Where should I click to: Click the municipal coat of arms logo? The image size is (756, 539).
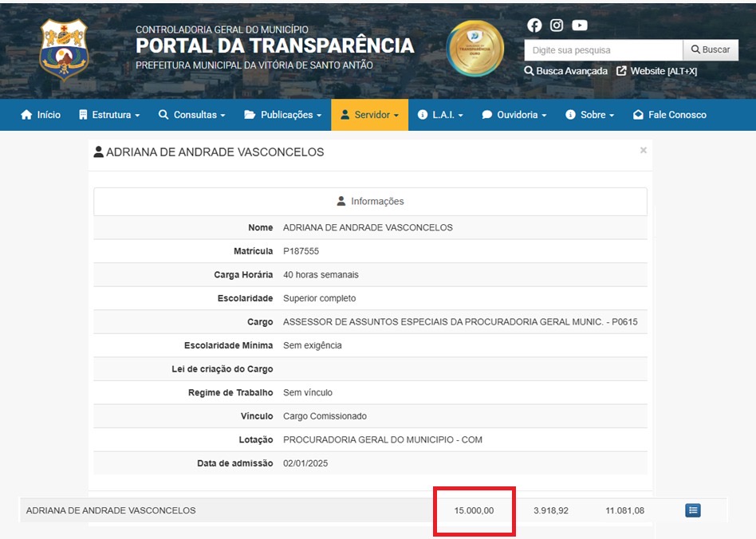coord(64,49)
